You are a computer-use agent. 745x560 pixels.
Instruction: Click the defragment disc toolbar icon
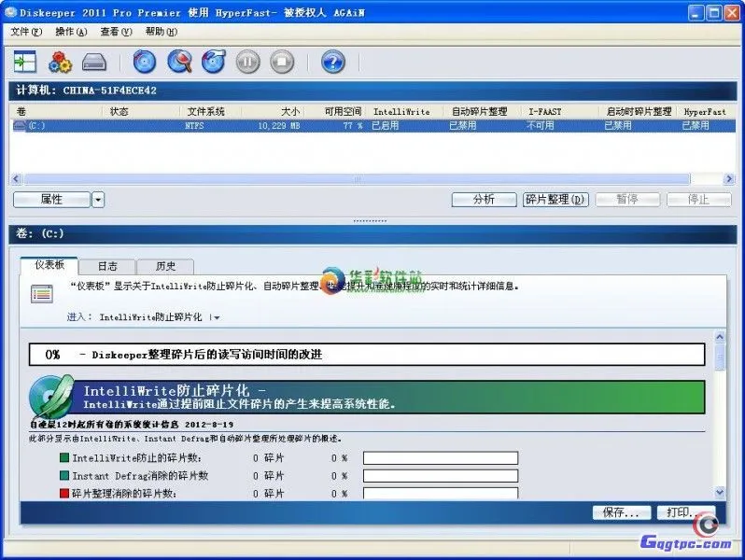214,62
